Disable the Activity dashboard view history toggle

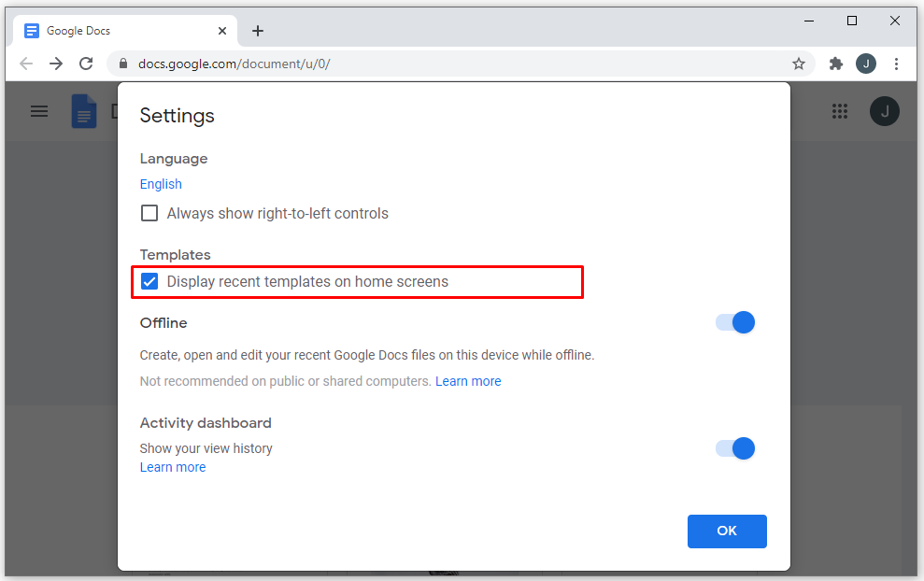pyautogui.click(x=735, y=448)
